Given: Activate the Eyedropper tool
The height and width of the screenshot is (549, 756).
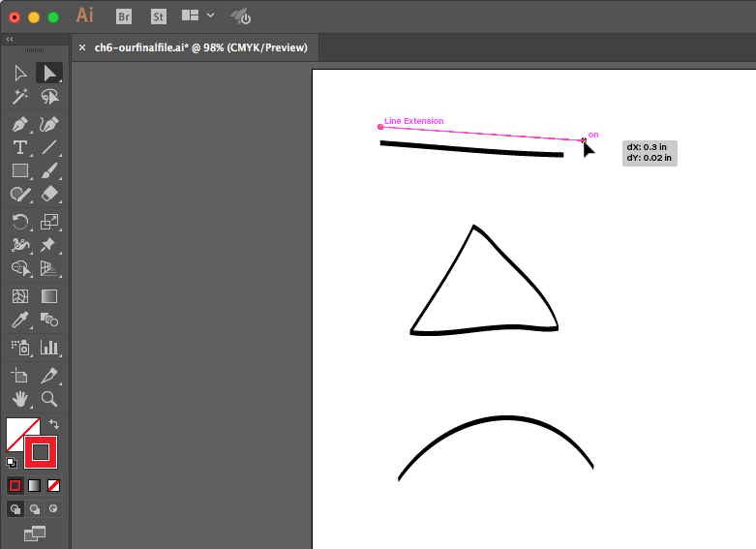Looking at the screenshot, I should (19, 320).
